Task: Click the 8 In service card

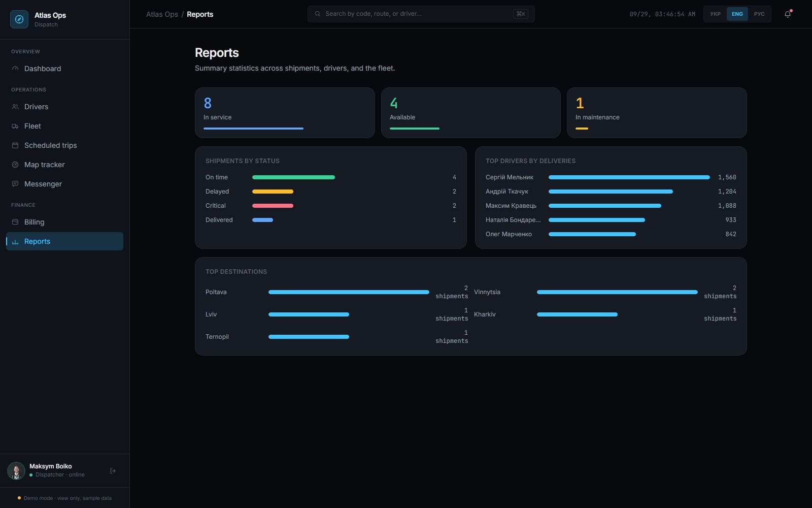Action: [x=285, y=113]
